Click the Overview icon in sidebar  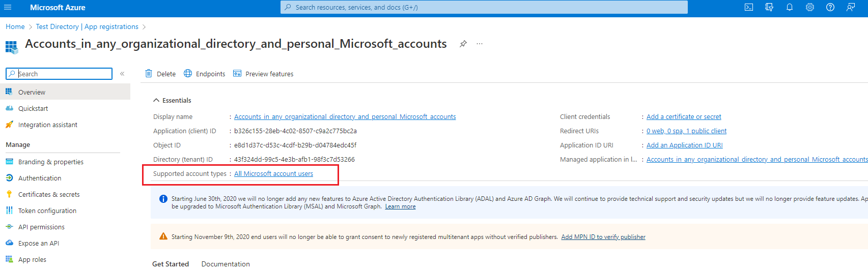[9, 92]
